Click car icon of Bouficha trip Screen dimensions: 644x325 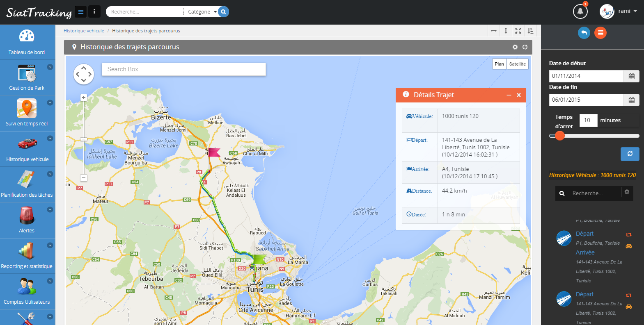coord(629,246)
